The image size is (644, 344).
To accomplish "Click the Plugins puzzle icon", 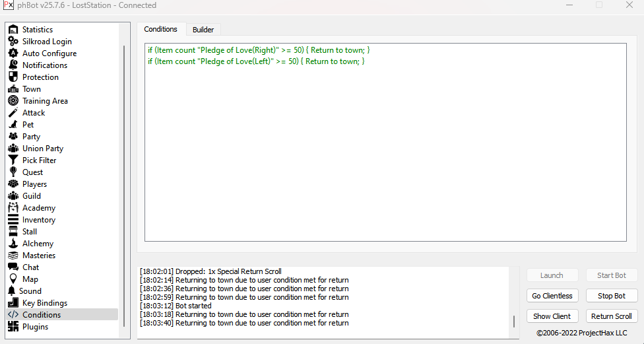I will point(13,327).
